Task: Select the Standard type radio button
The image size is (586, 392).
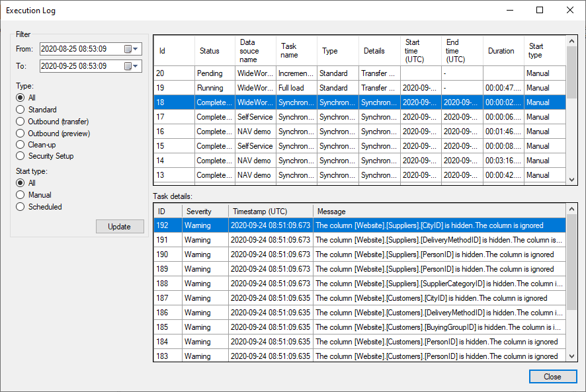Action: (x=21, y=110)
